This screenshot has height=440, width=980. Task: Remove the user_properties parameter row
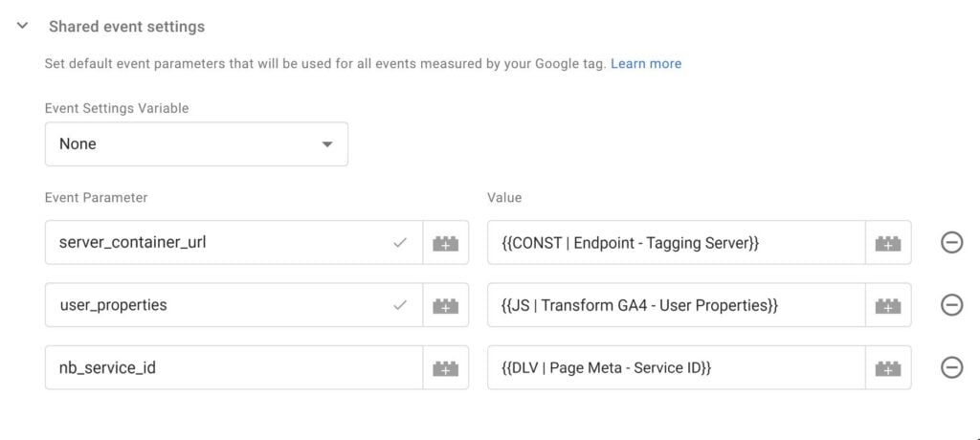[x=951, y=305]
